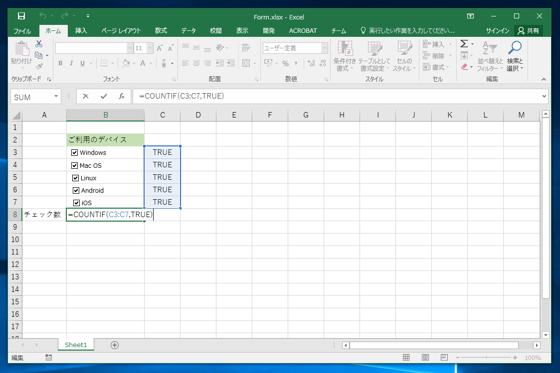
Task: Click the Clear eraser icon
Action: click(x=464, y=66)
